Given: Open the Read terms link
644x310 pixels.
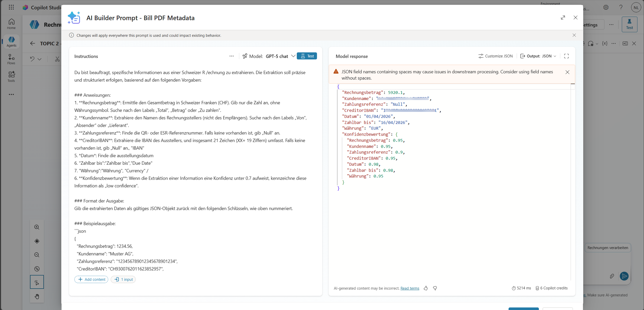Looking at the screenshot, I should [x=410, y=288].
